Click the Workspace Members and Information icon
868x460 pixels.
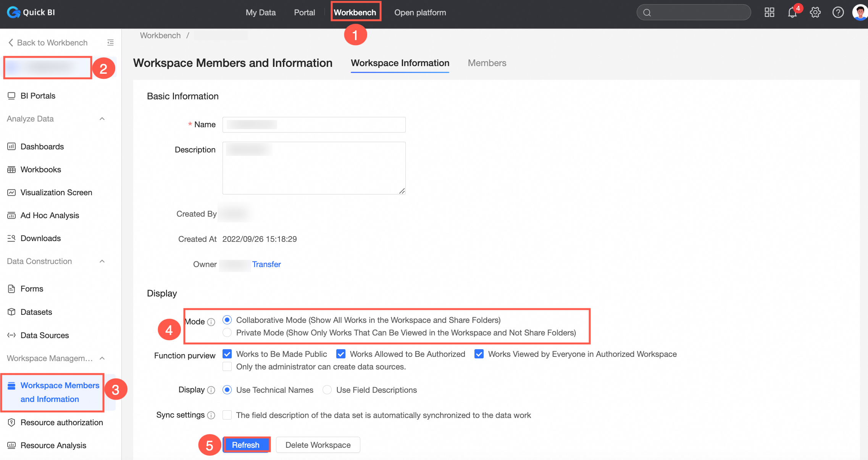pyautogui.click(x=11, y=385)
